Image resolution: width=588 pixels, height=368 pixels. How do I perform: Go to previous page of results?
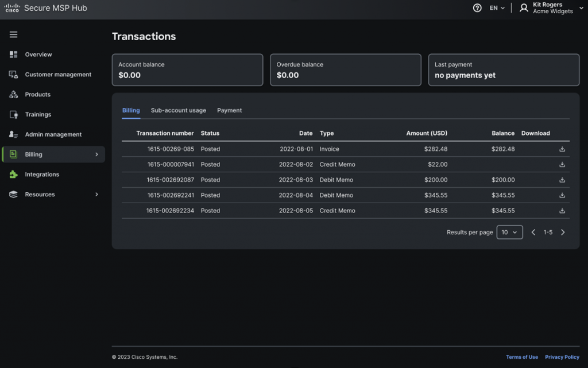click(x=533, y=233)
